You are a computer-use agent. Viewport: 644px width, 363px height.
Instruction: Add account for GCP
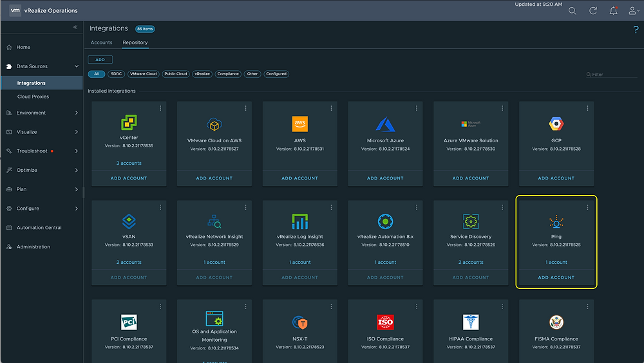tap(556, 178)
